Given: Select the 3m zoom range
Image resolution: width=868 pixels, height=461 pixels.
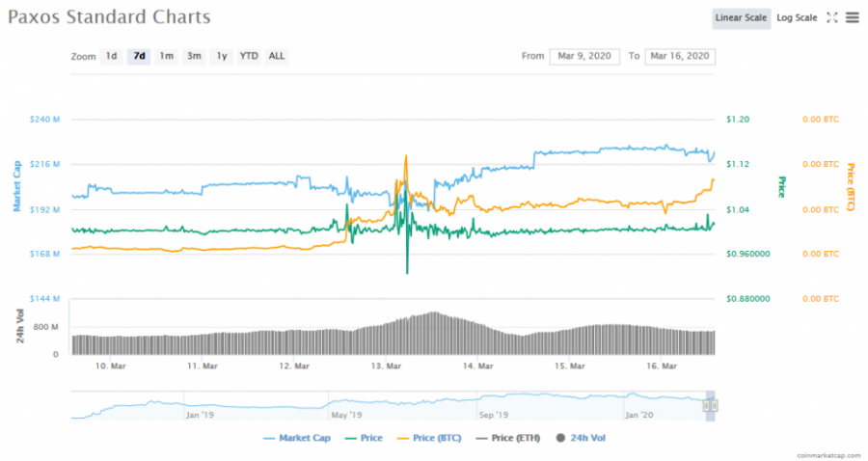Looking at the screenshot, I should (194, 56).
